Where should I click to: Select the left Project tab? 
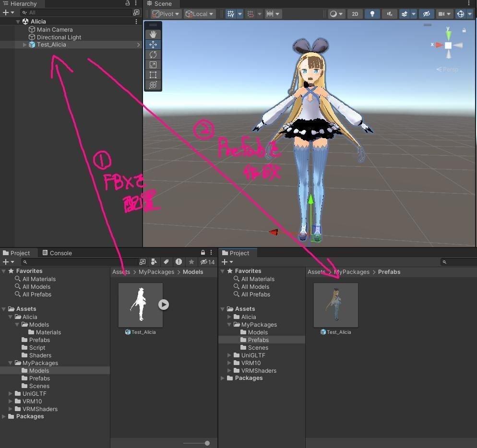17,253
